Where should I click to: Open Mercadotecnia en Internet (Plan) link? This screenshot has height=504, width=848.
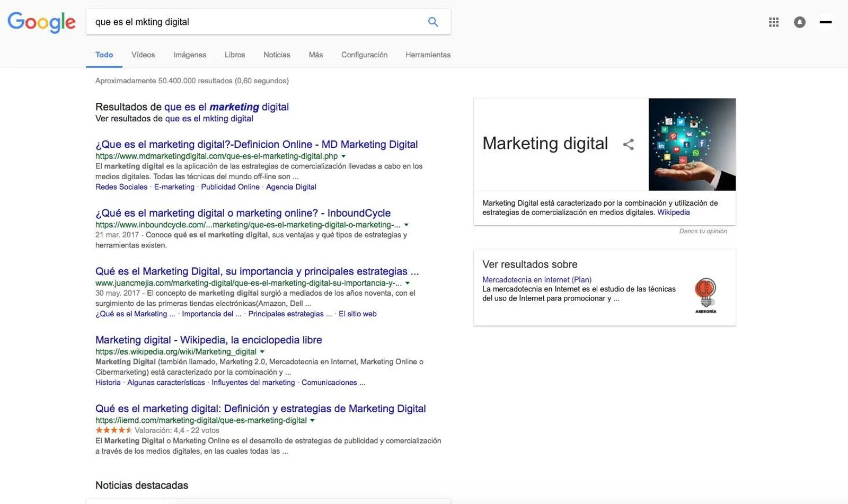537,280
